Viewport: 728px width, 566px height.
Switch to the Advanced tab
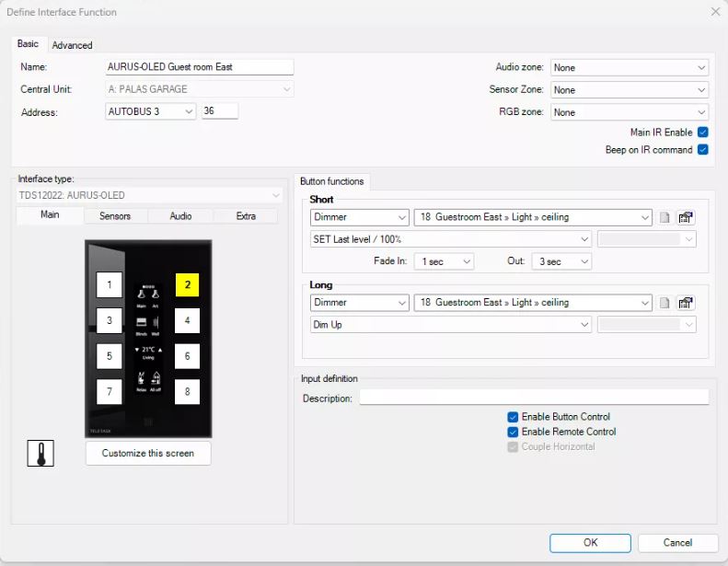[72, 45]
